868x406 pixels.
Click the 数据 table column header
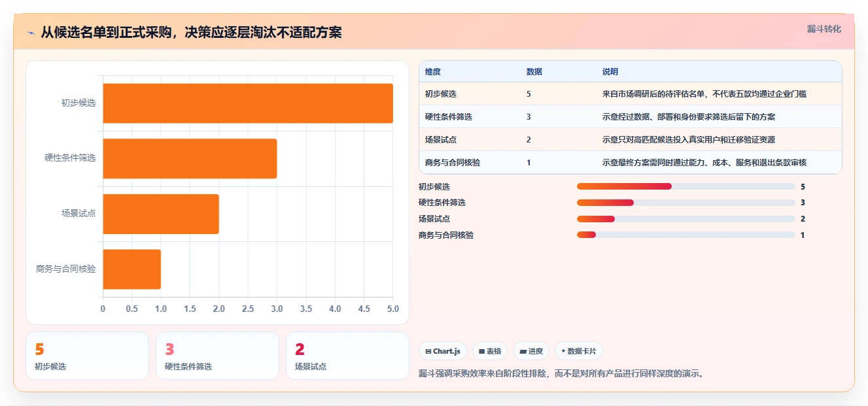tap(534, 72)
